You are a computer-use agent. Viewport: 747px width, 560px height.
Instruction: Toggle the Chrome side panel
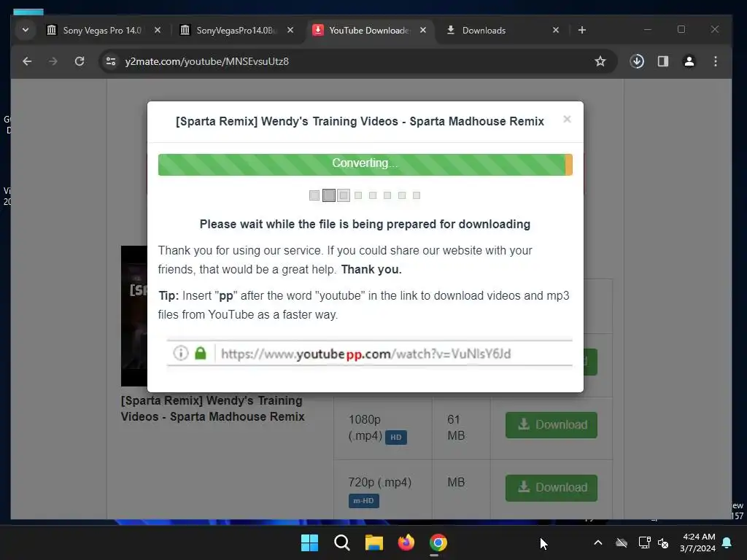tap(663, 61)
